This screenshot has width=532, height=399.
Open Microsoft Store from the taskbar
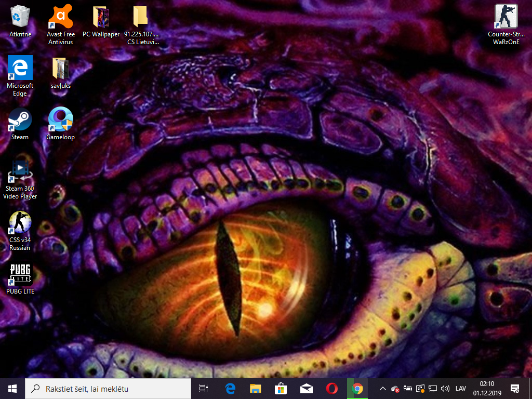click(x=281, y=389)
